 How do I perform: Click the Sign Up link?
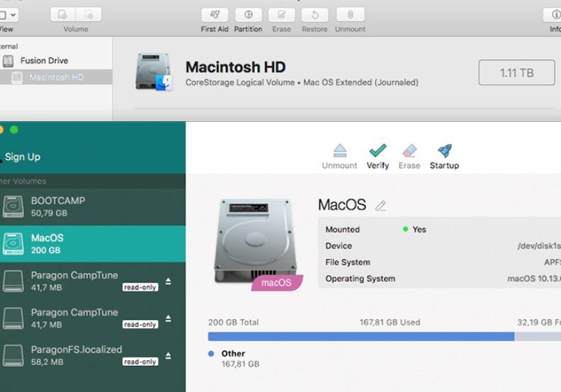point(23,157)
